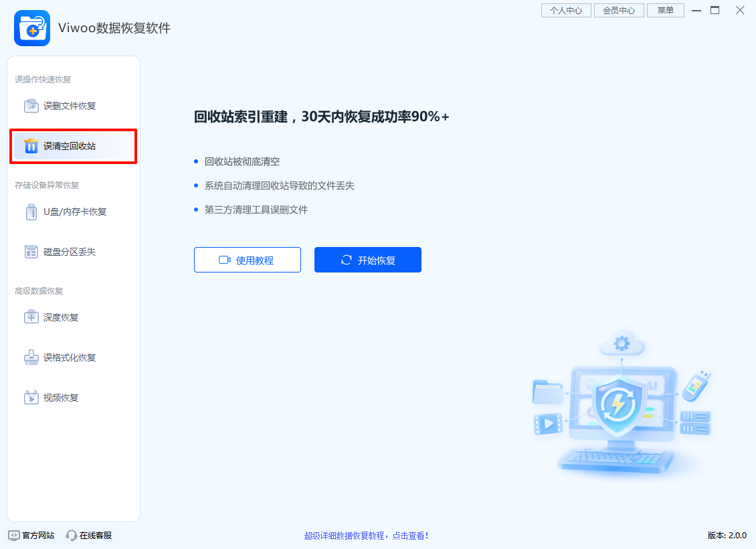Screen dimensions: 756x549
Task: Select the 磁盘分区丢失 disk partition icon
Action: [31, 251]
